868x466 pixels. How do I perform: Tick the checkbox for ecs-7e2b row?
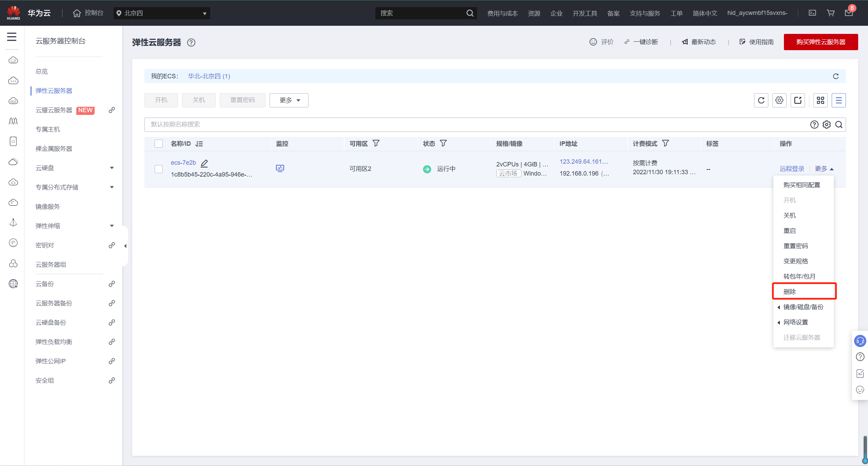point(159,169)
